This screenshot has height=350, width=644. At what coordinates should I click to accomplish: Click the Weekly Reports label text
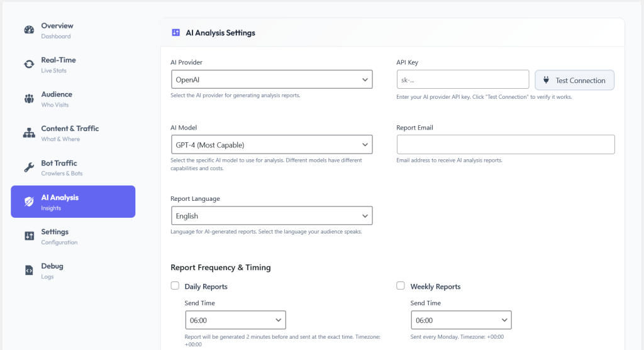coord(435,286)
